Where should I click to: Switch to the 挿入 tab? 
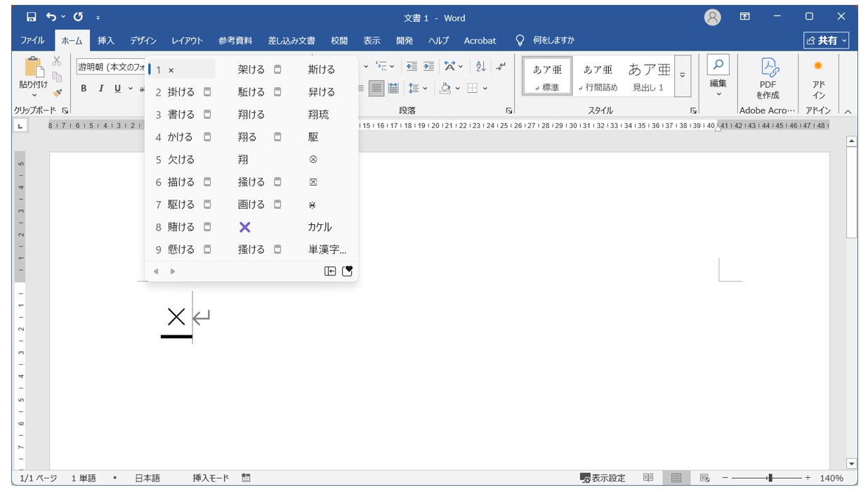pos(106,41)
